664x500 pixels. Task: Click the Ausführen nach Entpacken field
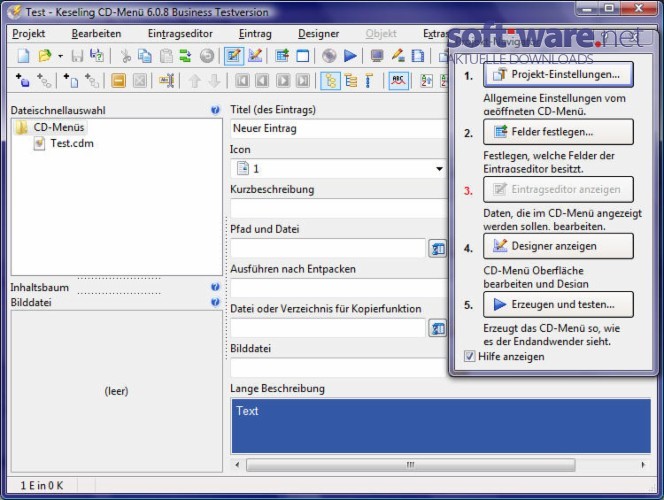(339, 288)
